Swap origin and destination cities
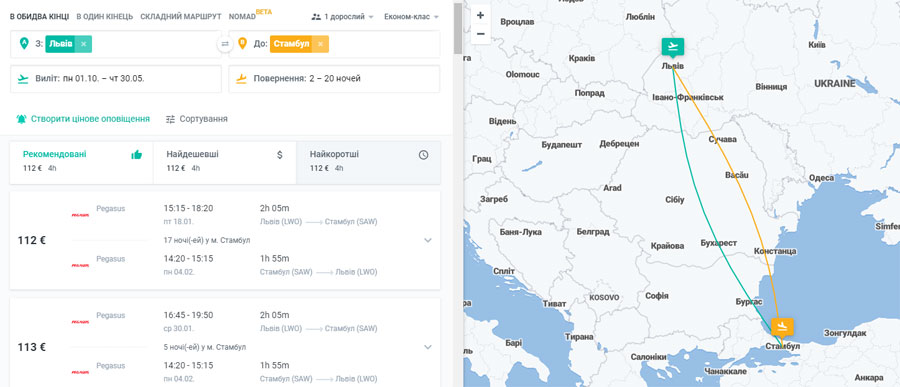Image resolution: width=900 pixels, height=387 pixels. coord(225,44)
